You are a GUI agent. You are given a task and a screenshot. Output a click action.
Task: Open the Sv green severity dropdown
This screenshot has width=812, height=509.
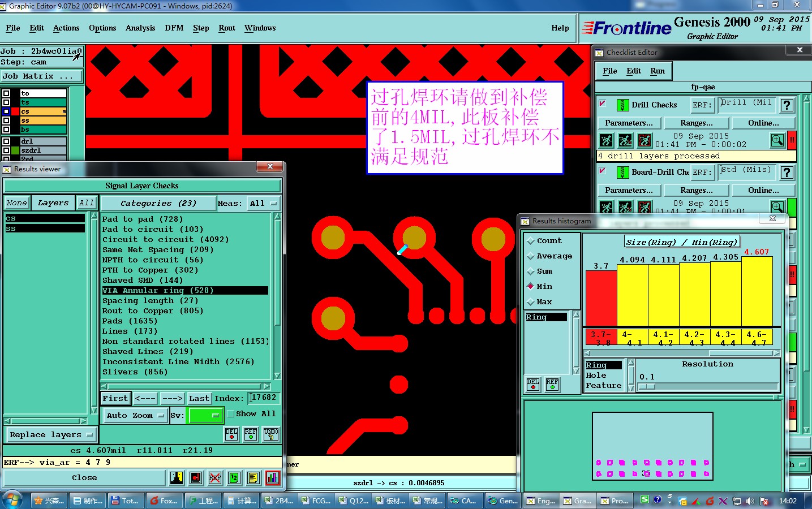point(205,416)
